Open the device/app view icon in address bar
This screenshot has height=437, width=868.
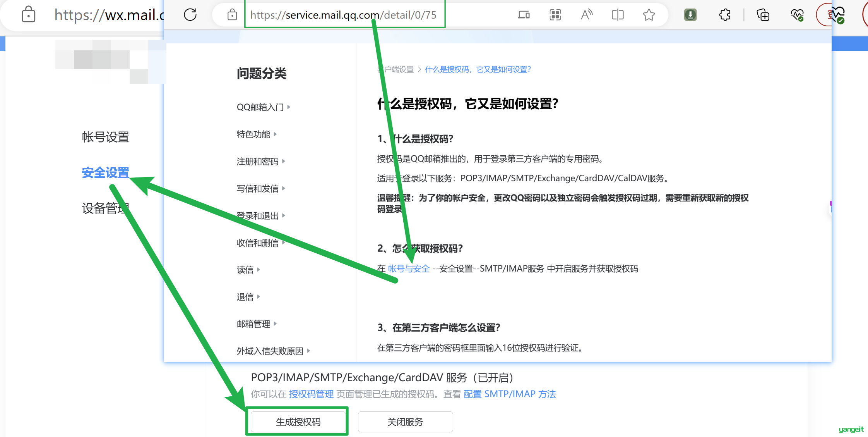click(524, 15)
